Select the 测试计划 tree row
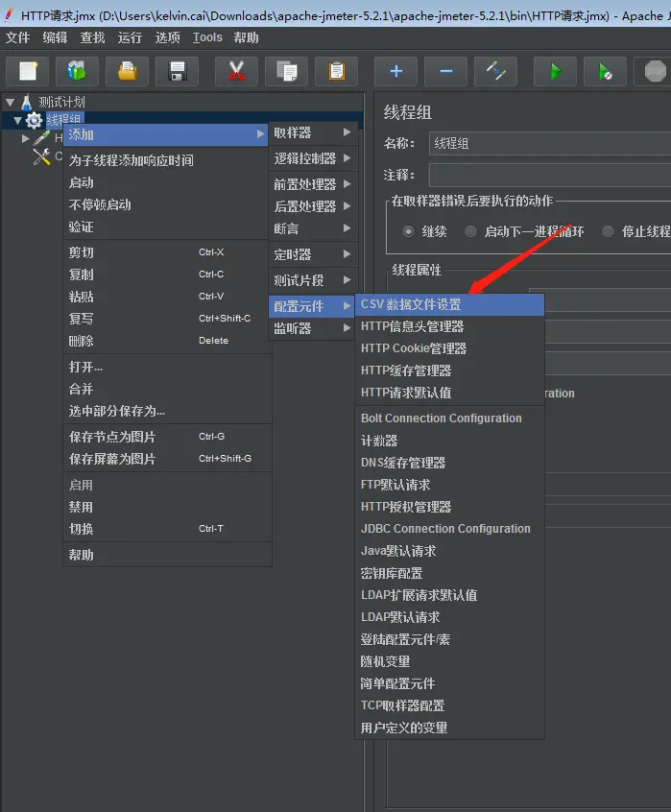This screenshot has width=671, height=812. point(61,102)
